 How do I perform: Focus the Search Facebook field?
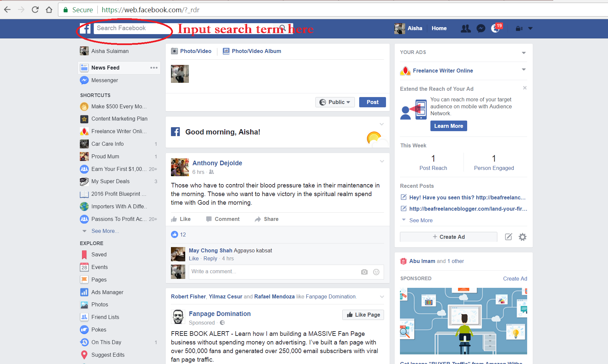[x=193, y=28]
